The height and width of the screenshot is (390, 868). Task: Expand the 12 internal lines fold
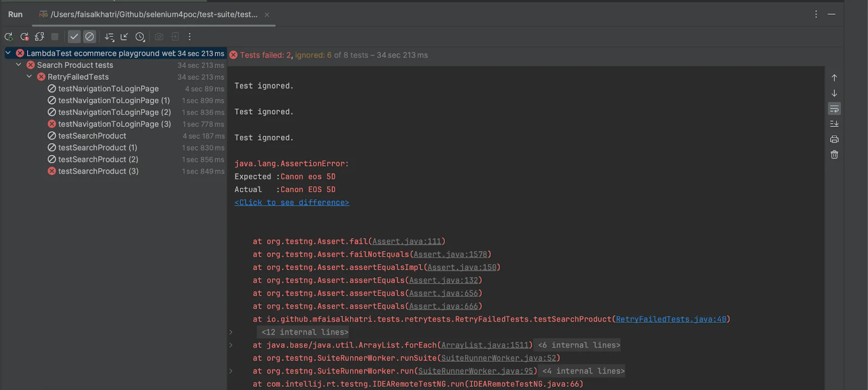(304, 332)
